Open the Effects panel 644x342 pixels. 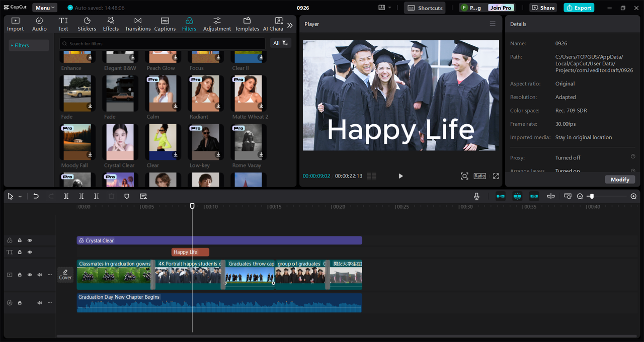click(x=111, y=24)
